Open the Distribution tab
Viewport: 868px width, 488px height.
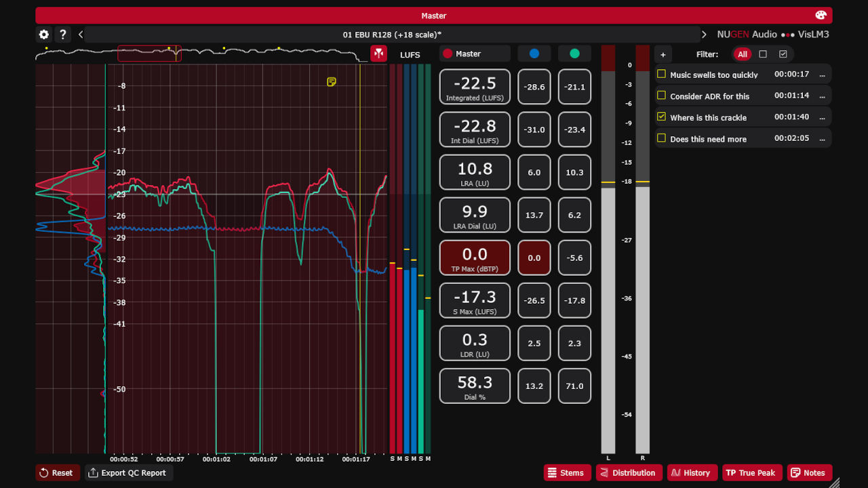pyautogui.click(x=629, y=472)
